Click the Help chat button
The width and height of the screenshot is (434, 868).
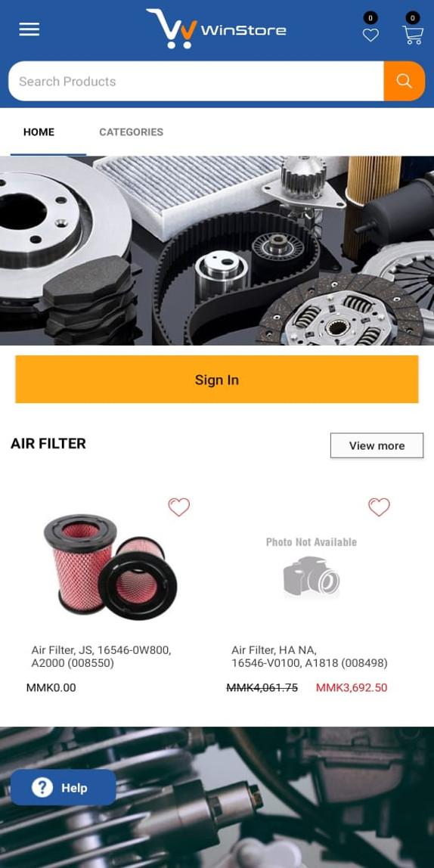pos(63,787)
